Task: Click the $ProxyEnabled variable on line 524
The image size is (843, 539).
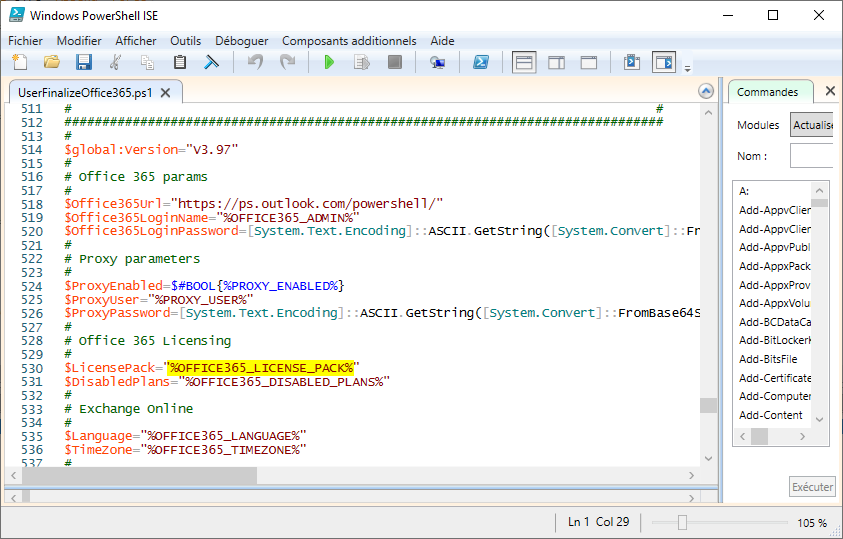Action: (x=113, y=285)
